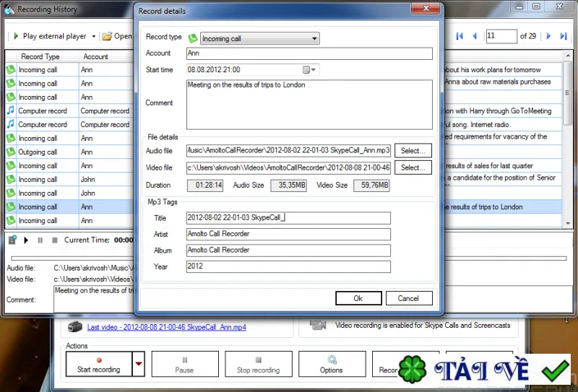This screenshot has height=392, width=578.
Task: Click the Play external player green arrow icon
Action: pos(16,36)
